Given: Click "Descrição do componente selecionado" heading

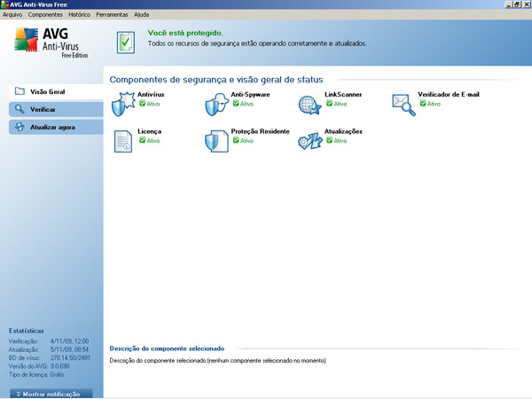Looking at the screenshot, I should tap(167, 348).
